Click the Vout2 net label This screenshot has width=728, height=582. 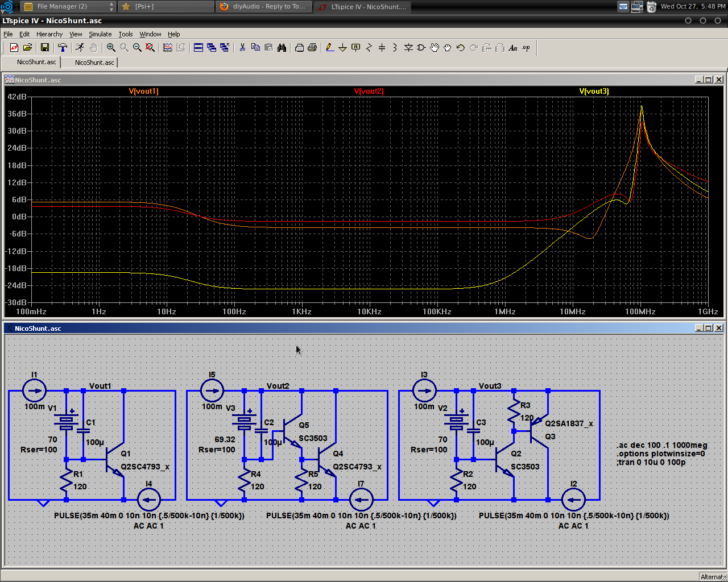[x=278, y=386]
